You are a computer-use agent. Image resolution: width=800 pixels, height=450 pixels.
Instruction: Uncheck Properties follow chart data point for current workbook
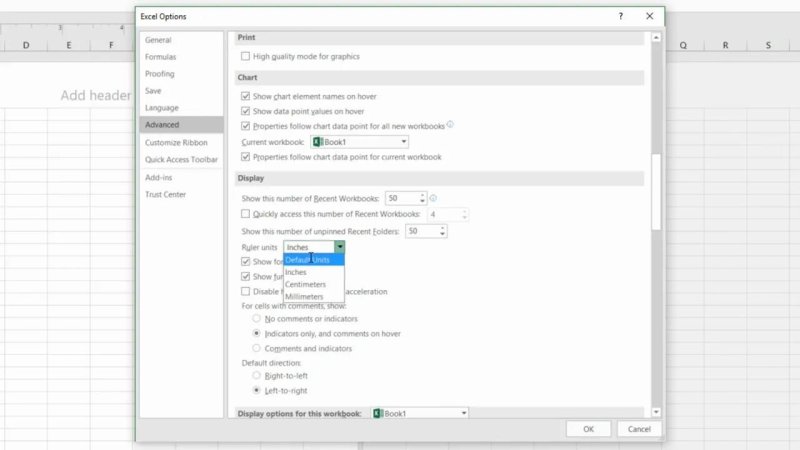(245, 157)
